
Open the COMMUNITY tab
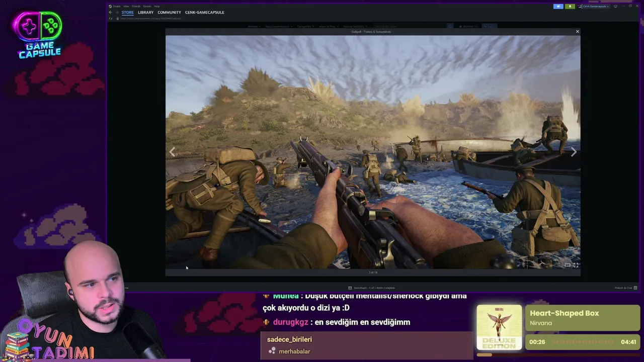click(169, 12)
